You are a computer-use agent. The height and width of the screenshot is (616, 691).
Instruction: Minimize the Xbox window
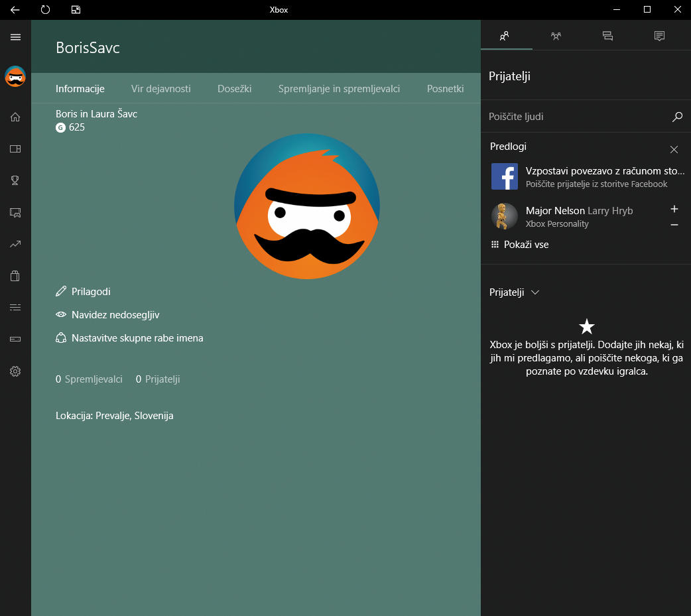click(x=617, y=10)
